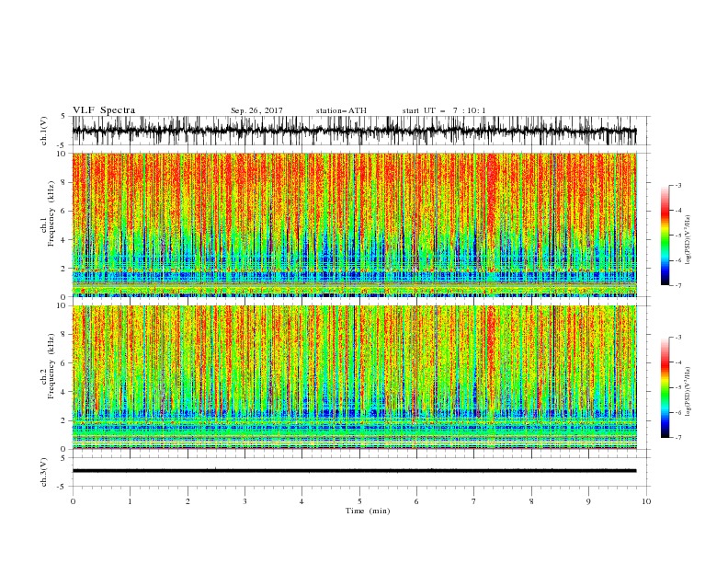Click the "ch.3(V)" axis label
Viewport: 728px width, 563px height.
tap(44, 472)
